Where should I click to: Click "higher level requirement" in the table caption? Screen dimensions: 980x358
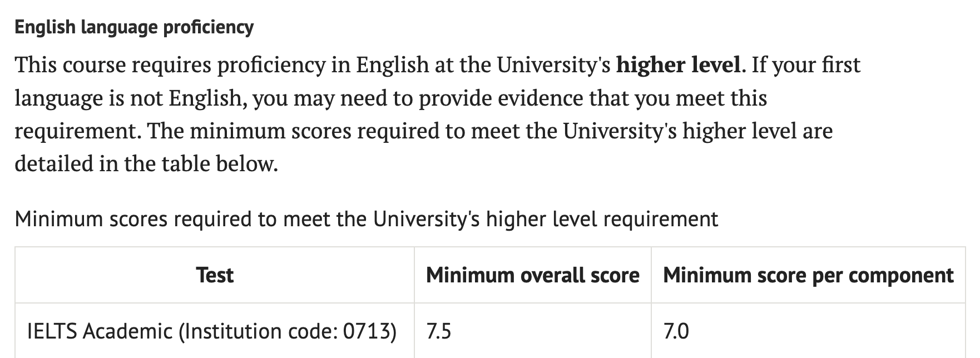coord(602,219)
